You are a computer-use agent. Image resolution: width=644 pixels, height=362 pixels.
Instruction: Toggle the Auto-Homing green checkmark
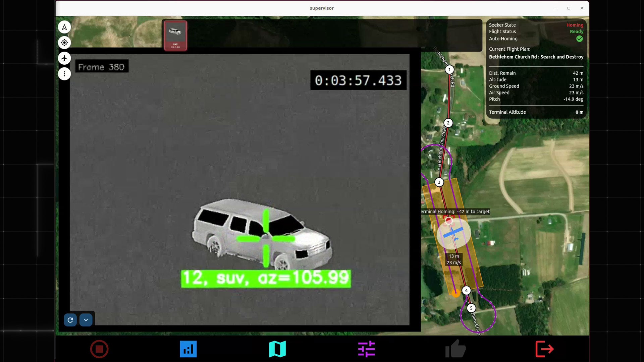[579, 39]
